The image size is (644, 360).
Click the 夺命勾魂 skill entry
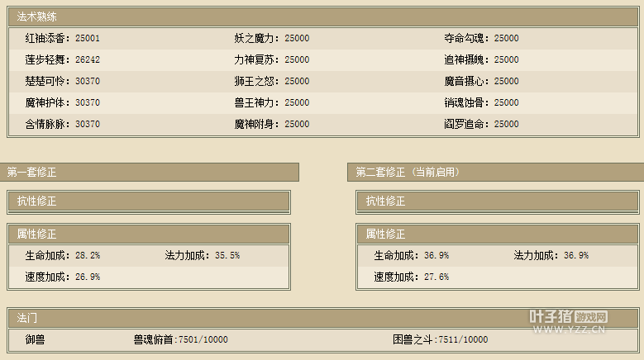pyautogui.click(x=481, y=38)
